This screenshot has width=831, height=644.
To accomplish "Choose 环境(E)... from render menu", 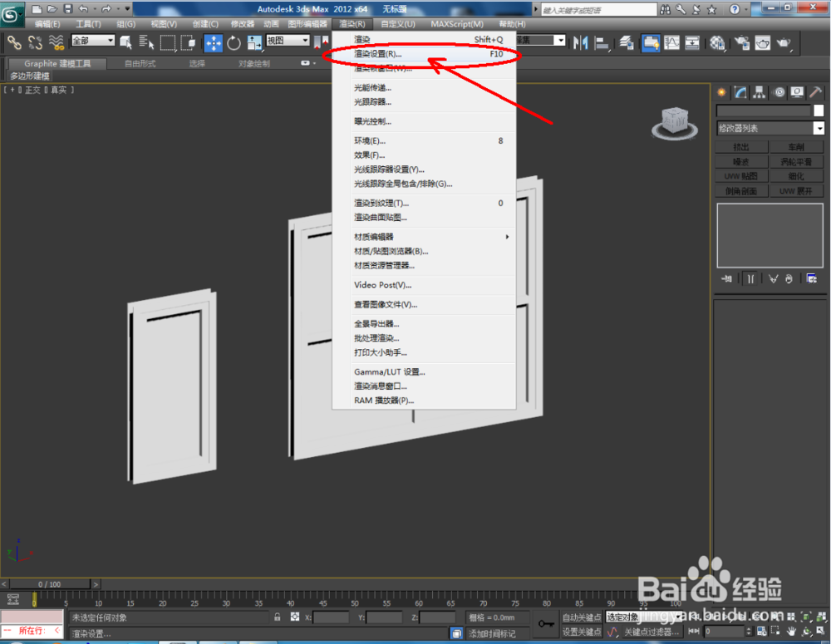I will click(424, 141).
